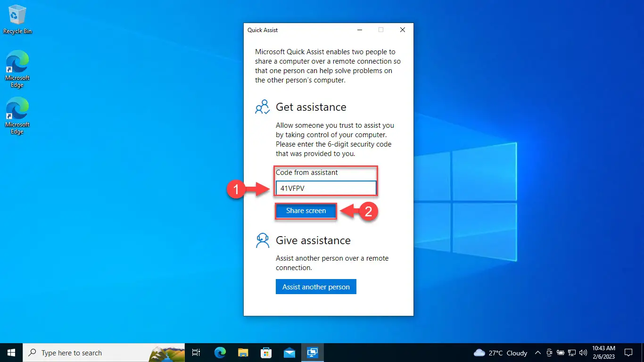
Task: Open the volume speaker icon in the tray
Action: click(x=583, y=353)
